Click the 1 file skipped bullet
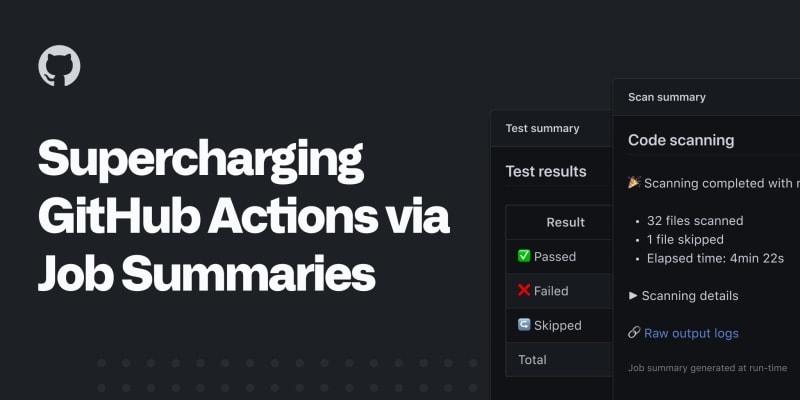Screen dimensions: 800x400 tap(685, 239)
